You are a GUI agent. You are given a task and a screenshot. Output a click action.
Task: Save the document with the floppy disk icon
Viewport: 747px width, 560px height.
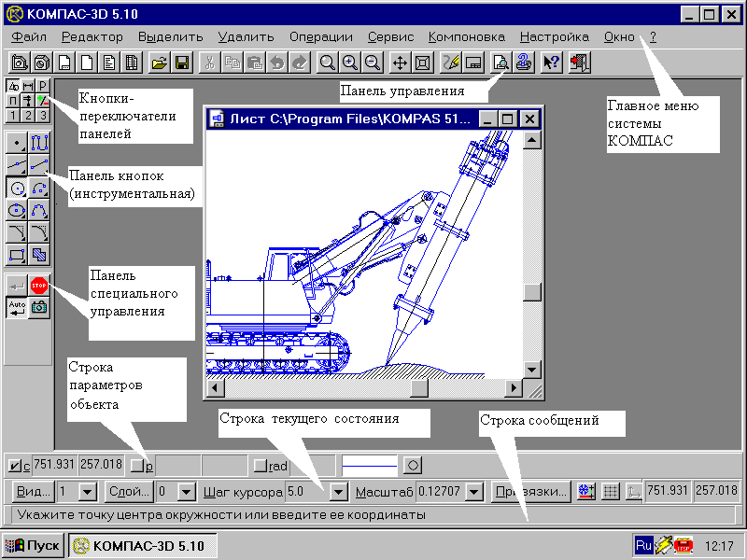coord(182,63)
